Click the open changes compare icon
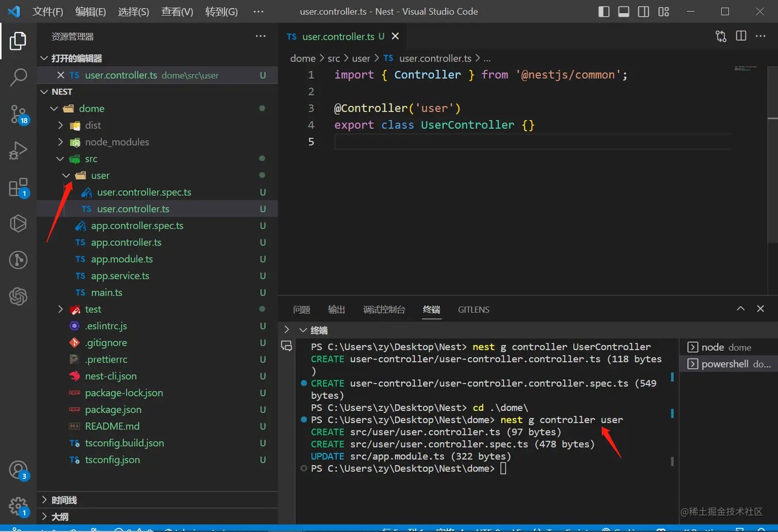 [721, 36]
